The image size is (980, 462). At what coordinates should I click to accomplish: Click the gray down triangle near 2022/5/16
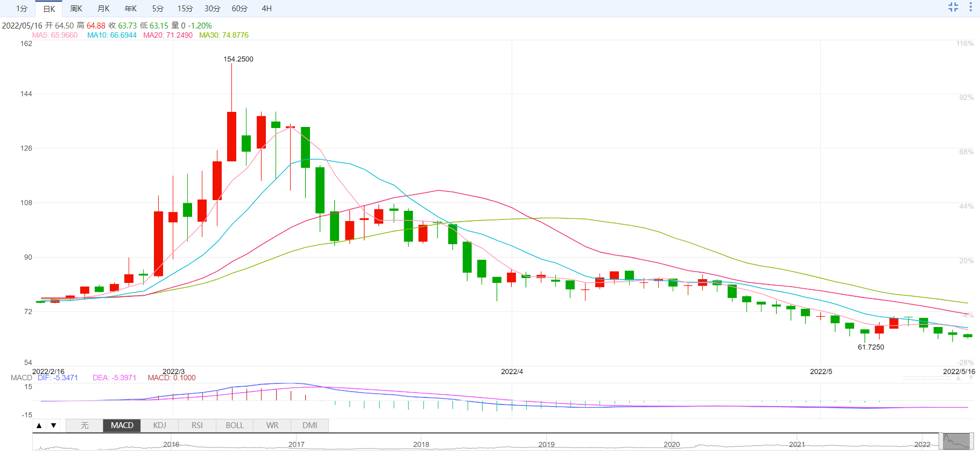tap(971, 378)
